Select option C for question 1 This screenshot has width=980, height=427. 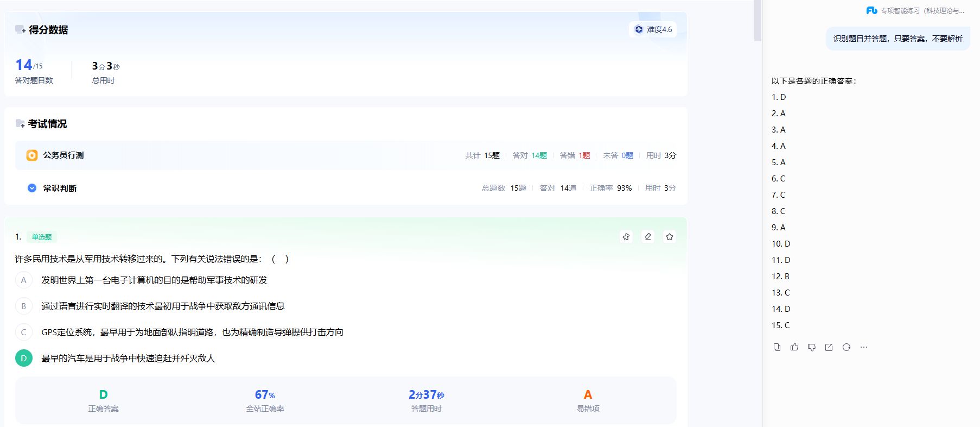[x=23, y=332]
